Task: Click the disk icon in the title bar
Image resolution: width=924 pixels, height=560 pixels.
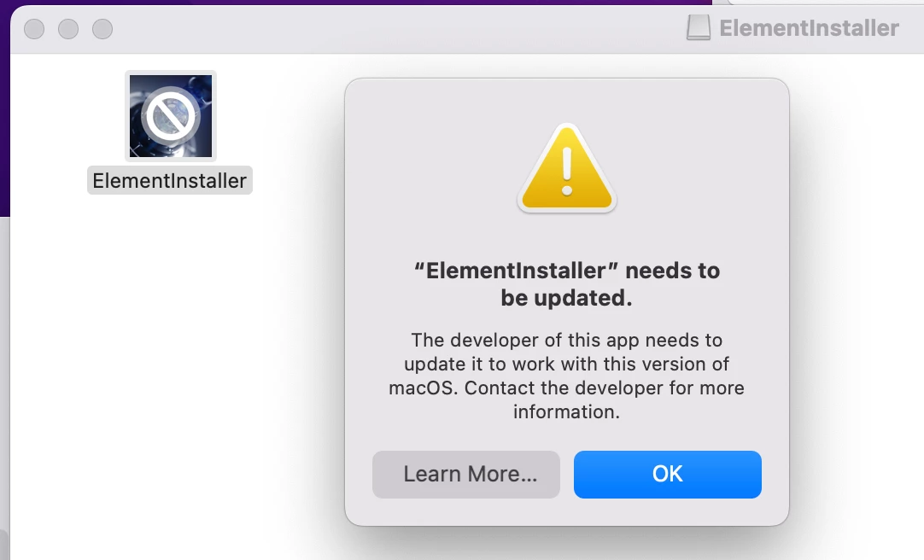Action: tap(699, 27)
